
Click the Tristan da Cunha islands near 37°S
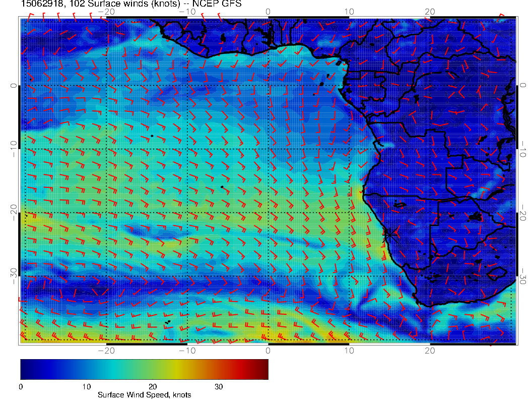point(168,322)
